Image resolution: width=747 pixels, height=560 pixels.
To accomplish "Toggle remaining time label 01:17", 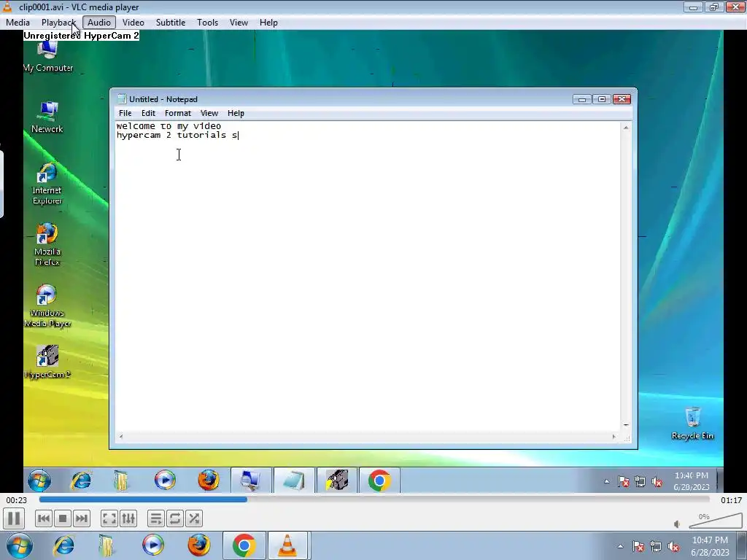I will (731, 500).
